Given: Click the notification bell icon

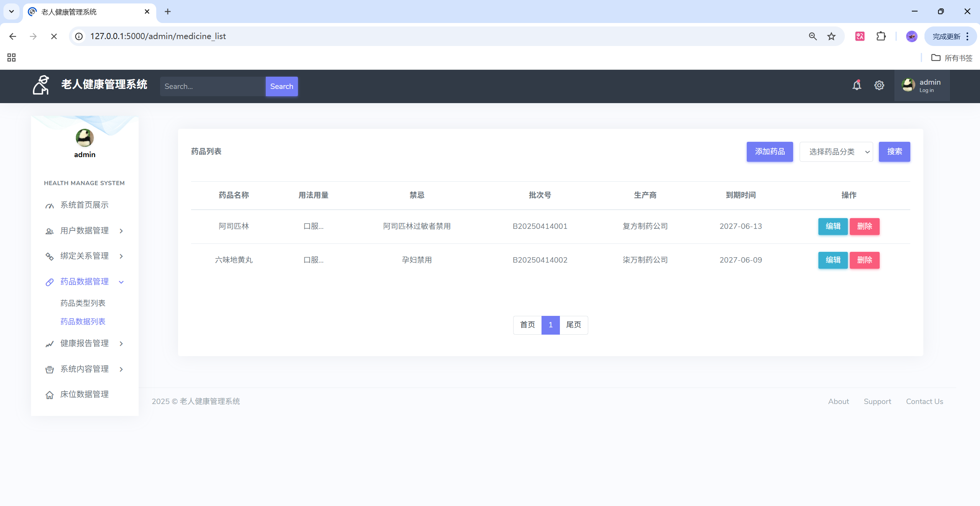Looking at the screenshot, I should click(x=857, y=85).
